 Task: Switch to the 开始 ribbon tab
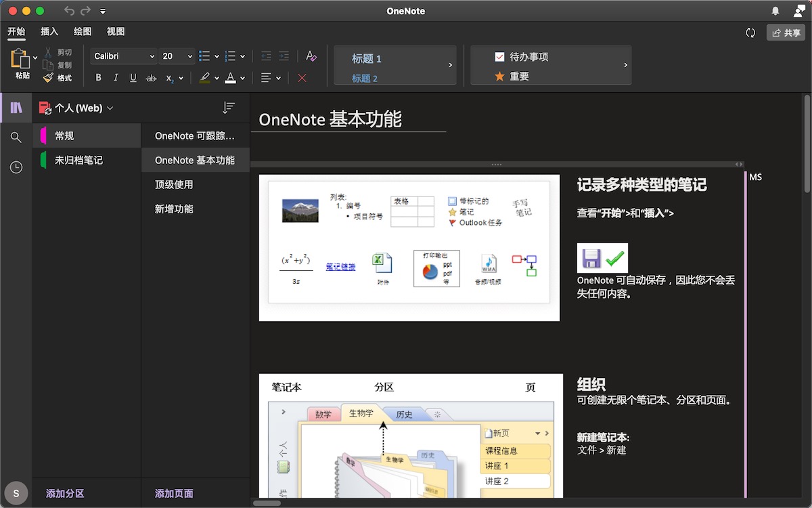[x=16, y=31]
